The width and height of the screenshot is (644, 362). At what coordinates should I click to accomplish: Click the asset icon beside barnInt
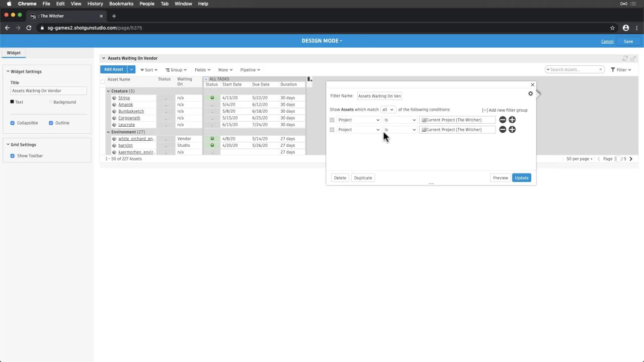click(114, 145)
